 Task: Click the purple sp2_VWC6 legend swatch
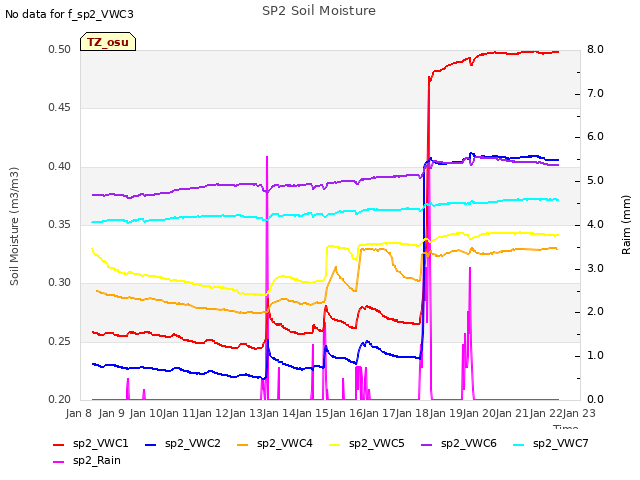click(x=427, y=444)
